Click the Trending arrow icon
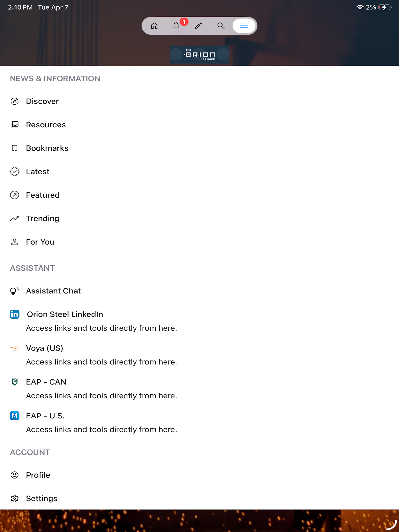 15,218
